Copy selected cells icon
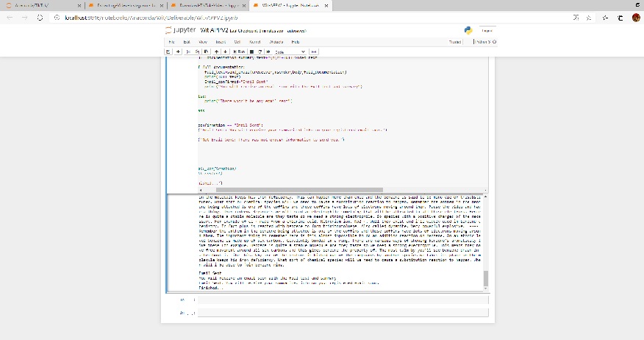 (x=197, y=52)
